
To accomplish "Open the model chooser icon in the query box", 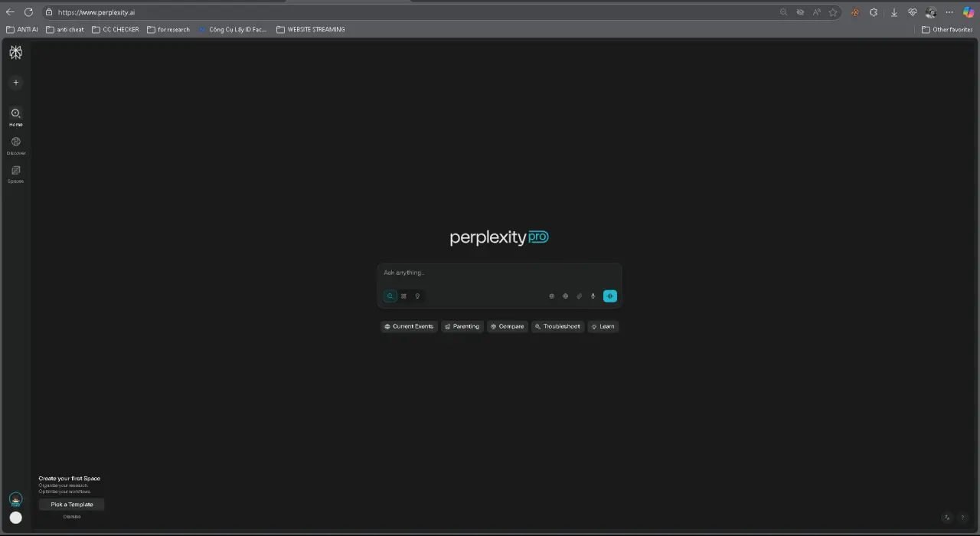I will pos(551,296).
